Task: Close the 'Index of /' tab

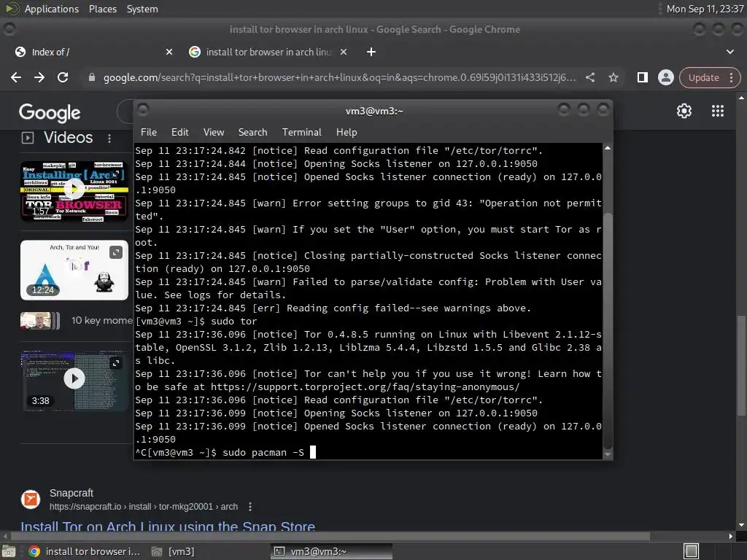Action: (169, 52)
